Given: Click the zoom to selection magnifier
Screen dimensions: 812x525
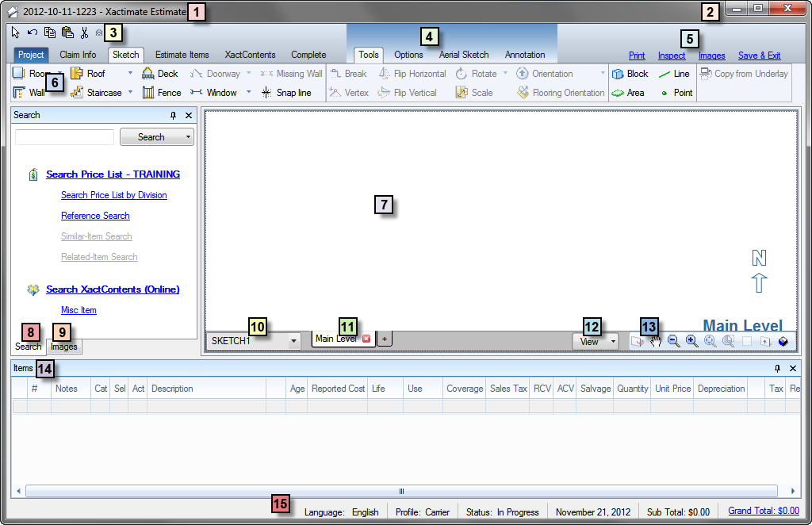Looking at the screenshot, I should tap(729, 341).
